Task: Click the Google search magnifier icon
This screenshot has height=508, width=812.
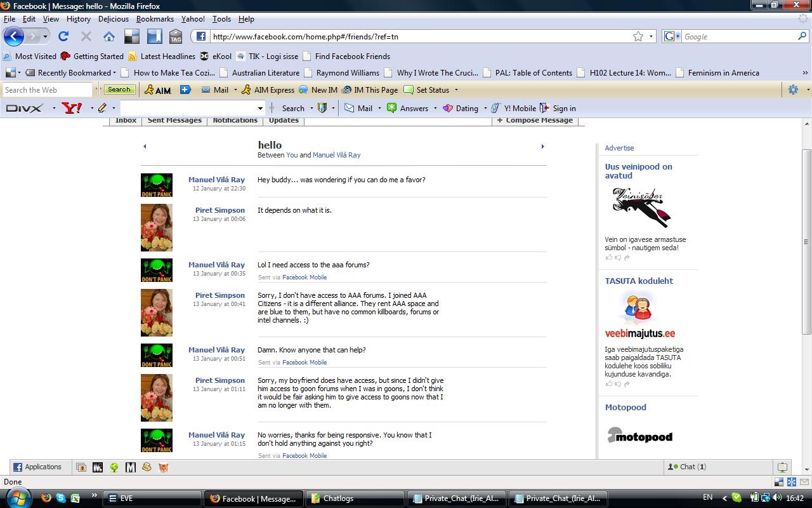Action: [x=802, y=36]
